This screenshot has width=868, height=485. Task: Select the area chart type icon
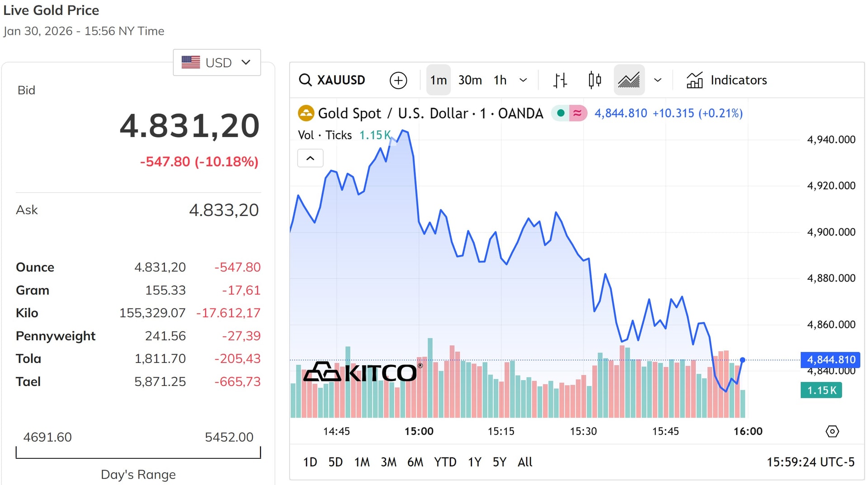click(x=629, y=80)
